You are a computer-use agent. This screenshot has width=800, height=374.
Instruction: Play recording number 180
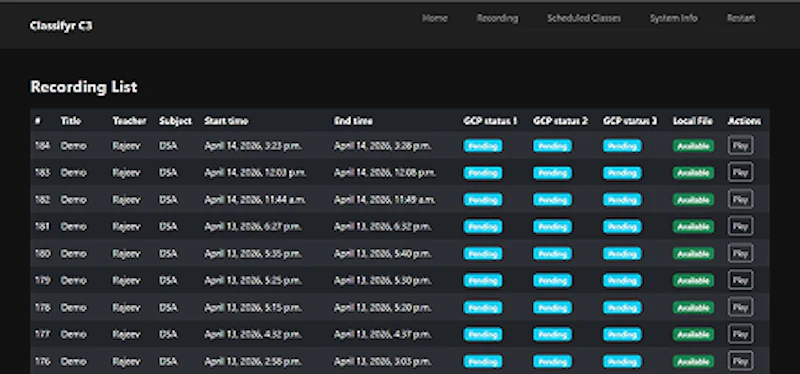pos(740,253)
